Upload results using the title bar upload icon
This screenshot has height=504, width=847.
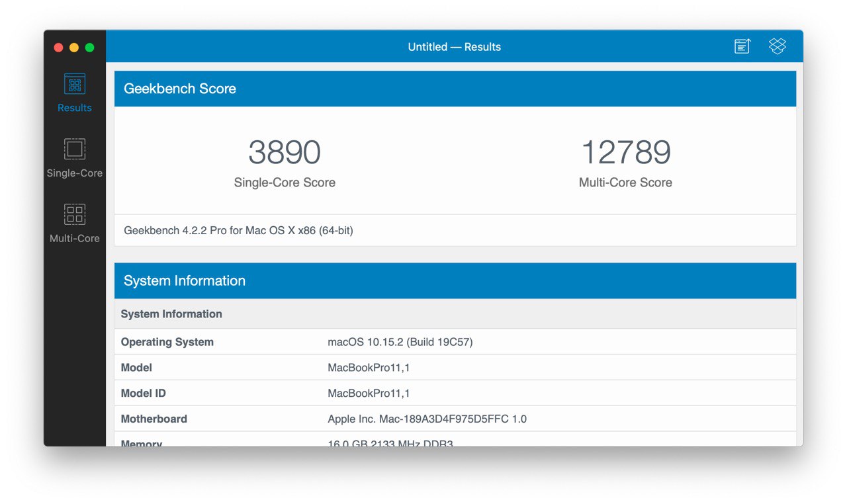742,46
